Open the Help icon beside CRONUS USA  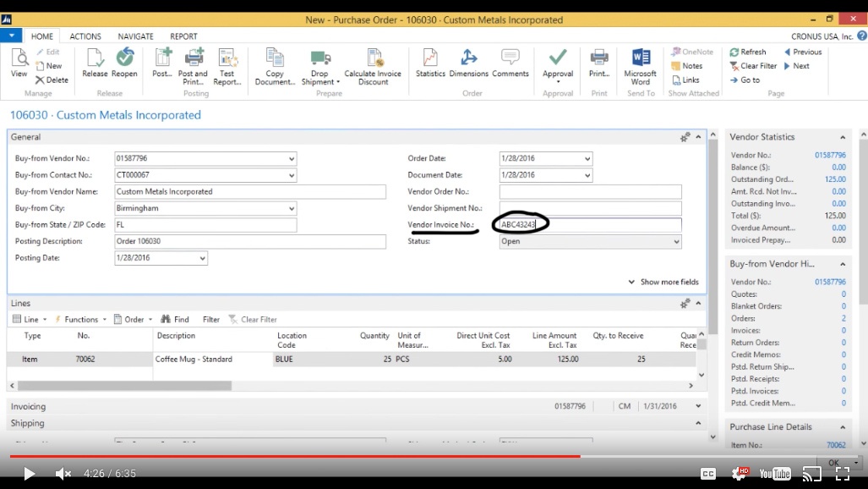(862, 36)
